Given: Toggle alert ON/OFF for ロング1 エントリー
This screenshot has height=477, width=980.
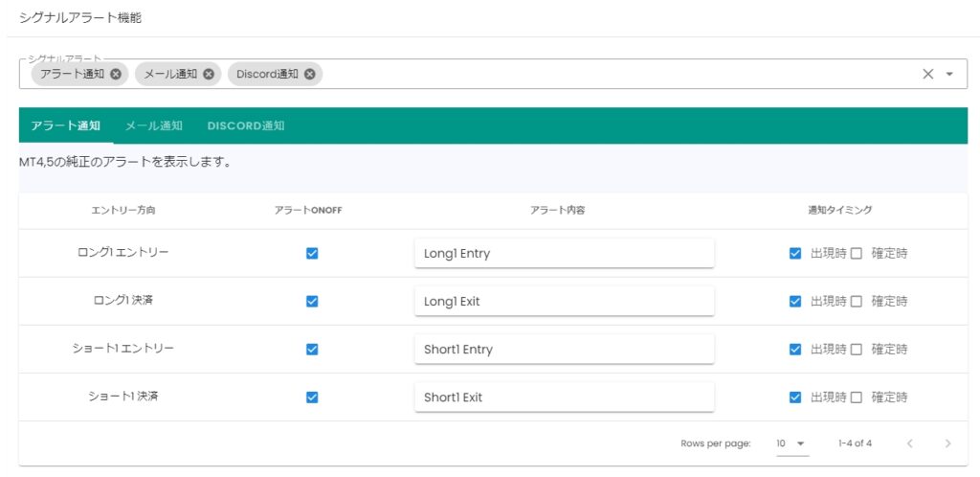Looking at the screenshot, I should pos(312,253).
